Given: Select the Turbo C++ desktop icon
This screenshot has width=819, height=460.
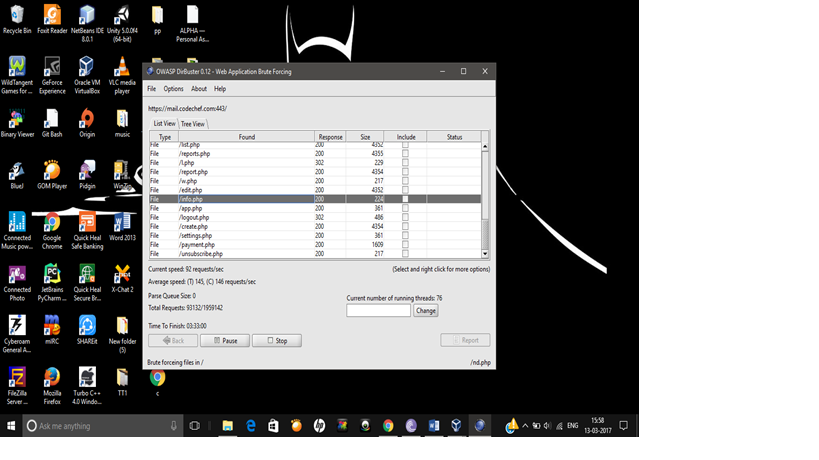Looking at the screenshot, I should 87,386.
